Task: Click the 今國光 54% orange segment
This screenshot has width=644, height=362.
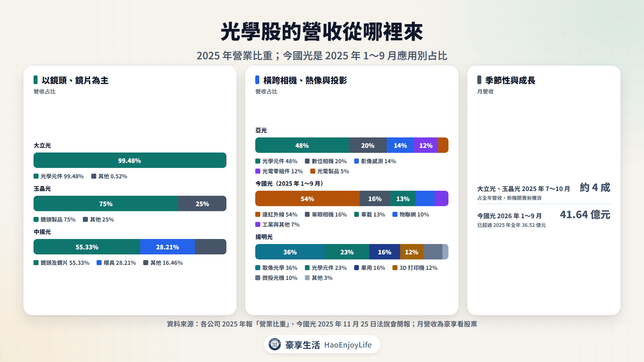Action: [307, 198]
